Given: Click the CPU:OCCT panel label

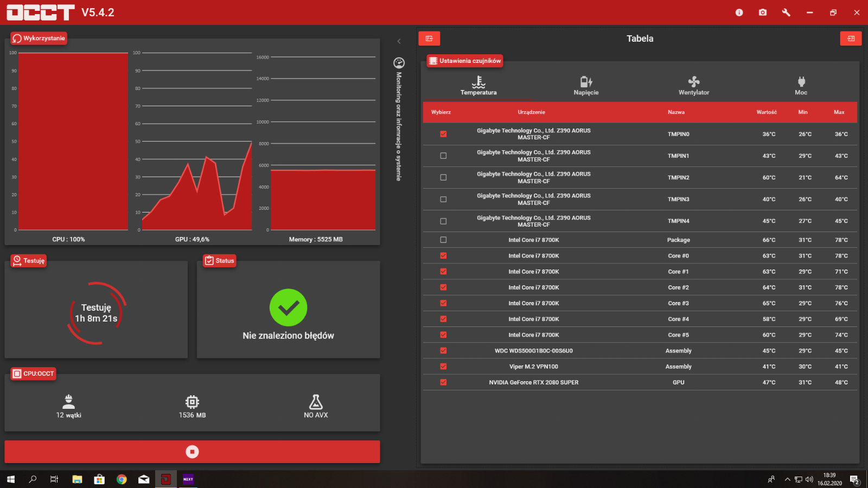Looking at the screenshot, I should [34, 374].
